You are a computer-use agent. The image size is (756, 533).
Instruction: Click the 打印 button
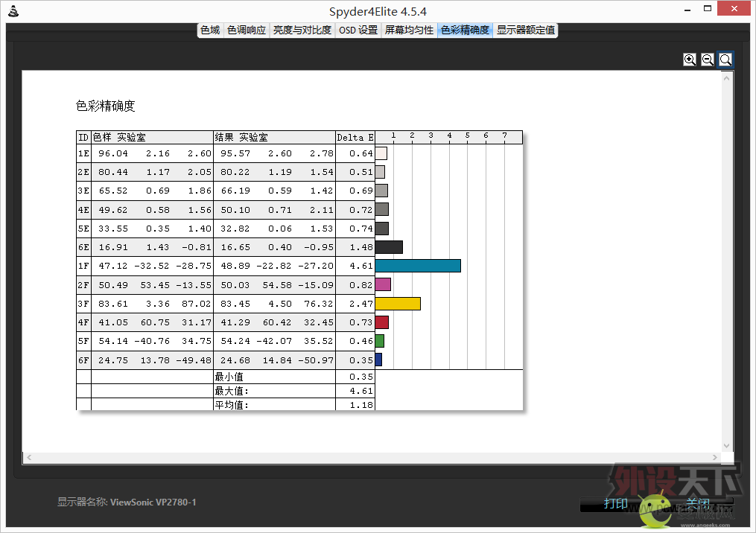tap(616, 504)
